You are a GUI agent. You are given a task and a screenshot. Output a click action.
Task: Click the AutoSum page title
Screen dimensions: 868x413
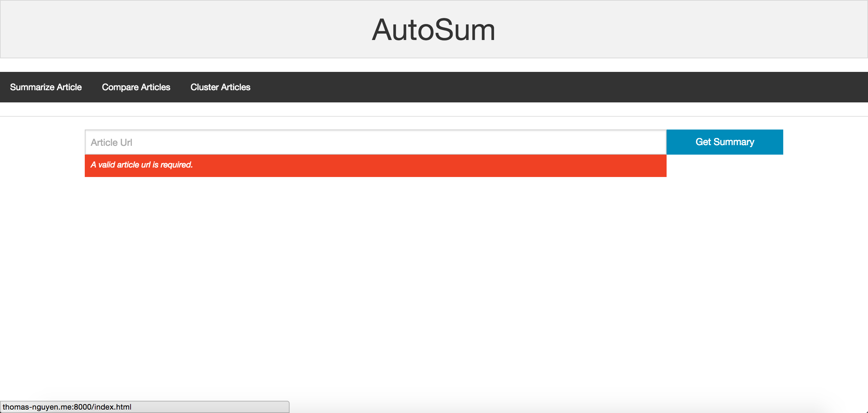click(x=433, y=30)
